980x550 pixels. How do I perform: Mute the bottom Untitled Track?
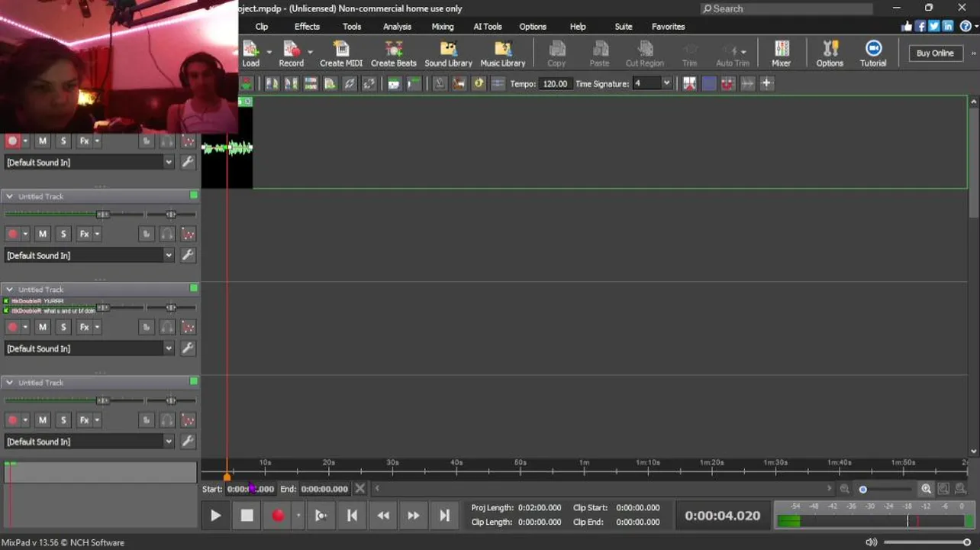coord(43,419)
